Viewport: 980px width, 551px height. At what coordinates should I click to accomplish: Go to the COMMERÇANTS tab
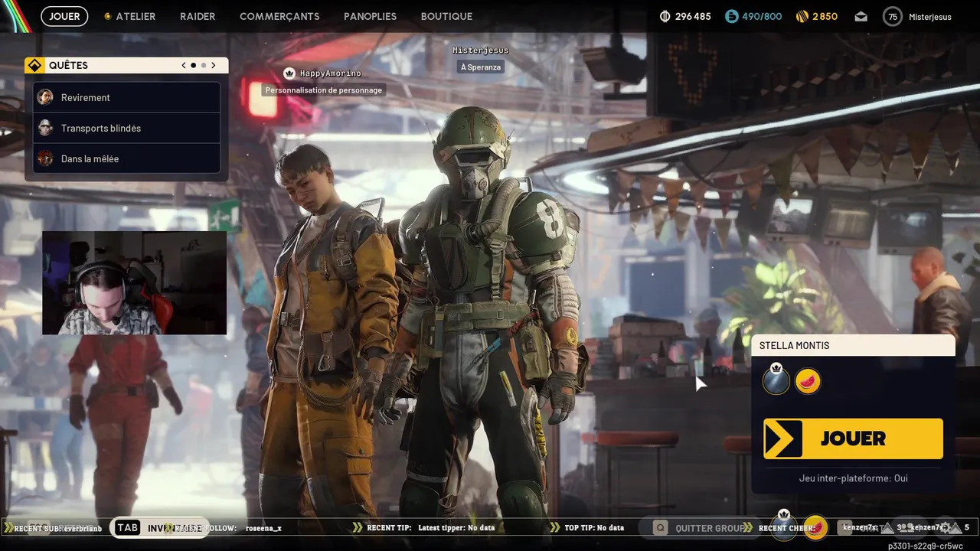pos(279,16)
